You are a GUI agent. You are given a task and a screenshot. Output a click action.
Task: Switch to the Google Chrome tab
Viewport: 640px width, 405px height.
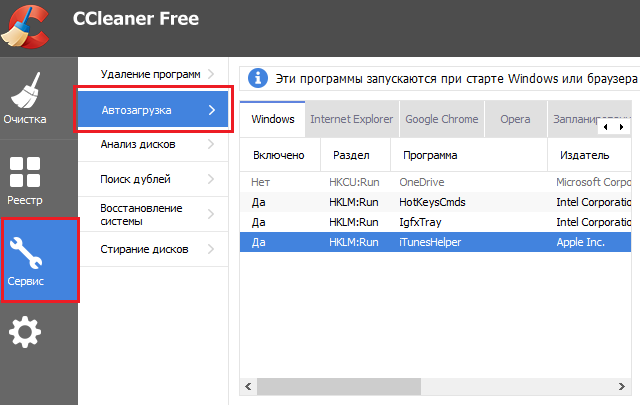[441, 119]
